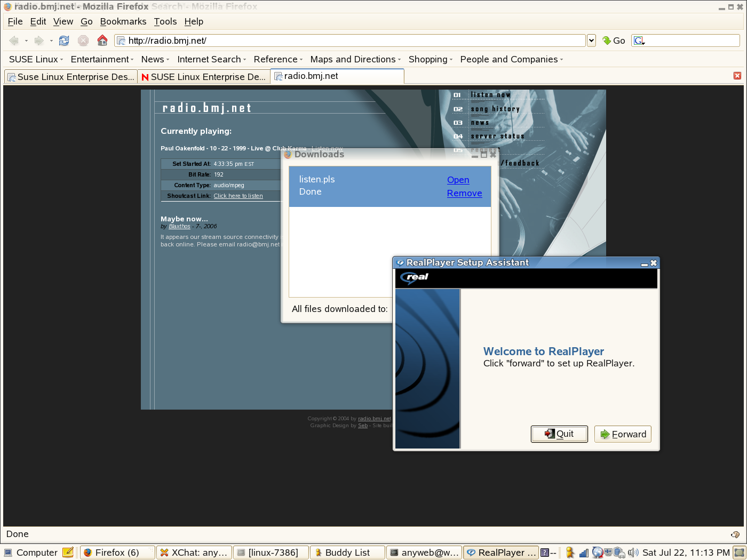Click Quit in RealPlayer Setup Assistant
The image size is (747, 560).
pos(559,434)
